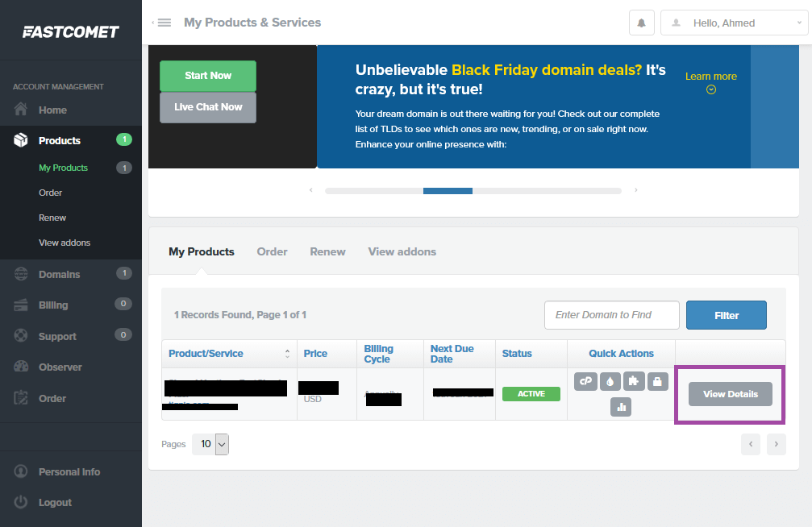Open View addons sidebar sub-item
This screenshot has height=527, width=812.
pos(65,243)
